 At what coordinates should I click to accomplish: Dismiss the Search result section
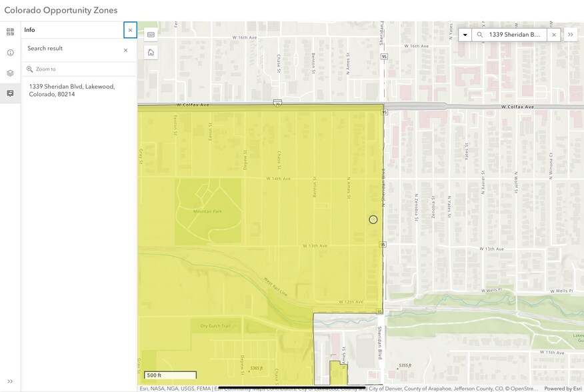tap(125, 50)
